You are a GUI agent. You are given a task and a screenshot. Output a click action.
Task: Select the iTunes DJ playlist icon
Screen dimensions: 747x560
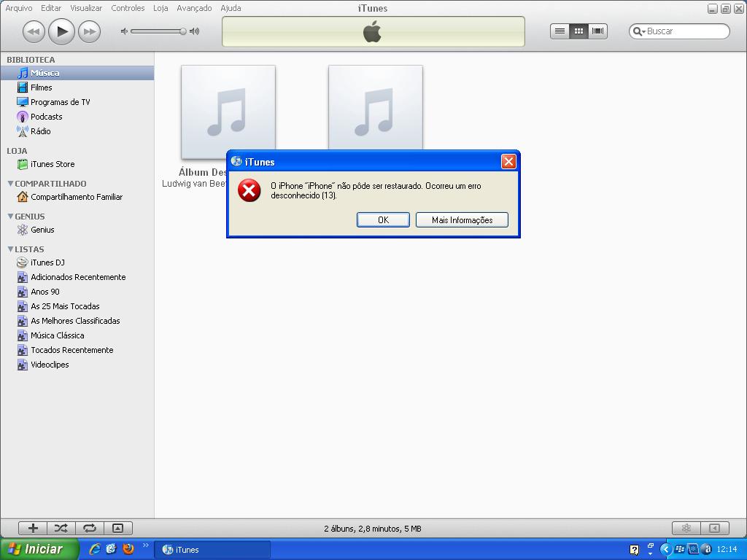coord(23,262)
